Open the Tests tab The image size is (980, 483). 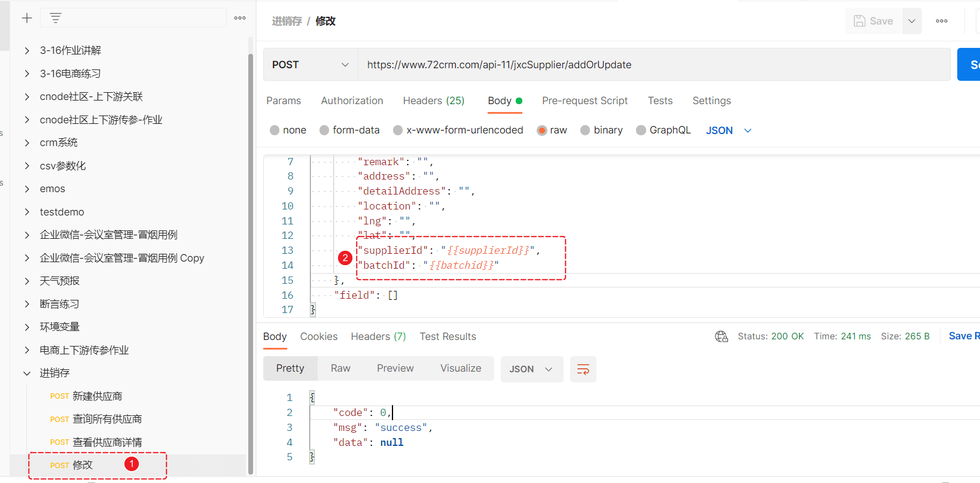660,101
